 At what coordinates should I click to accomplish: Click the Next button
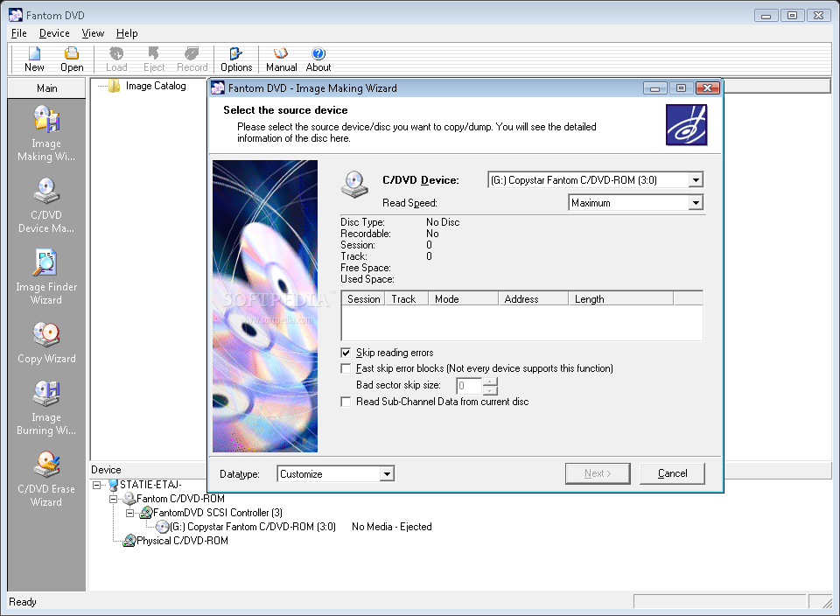coord(598,473)
